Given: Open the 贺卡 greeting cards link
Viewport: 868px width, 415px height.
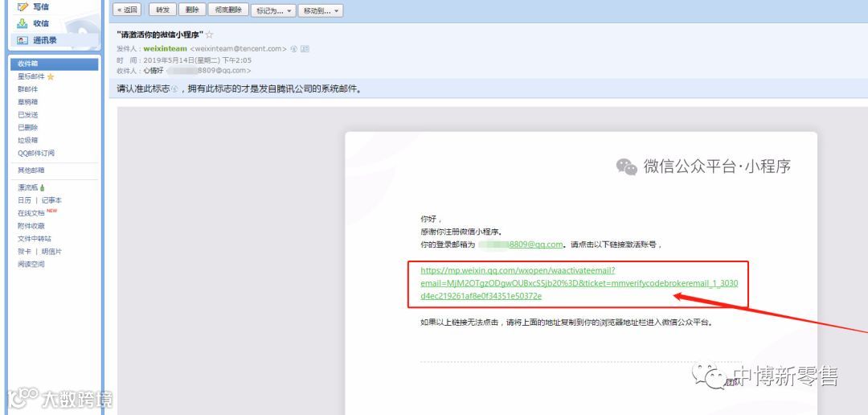Looking at the screenshot, I should pyautogui.click(x=24, y=252).
